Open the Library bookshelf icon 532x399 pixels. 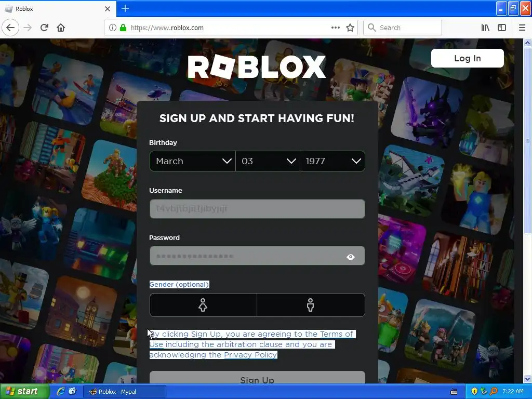click(485, 28)
